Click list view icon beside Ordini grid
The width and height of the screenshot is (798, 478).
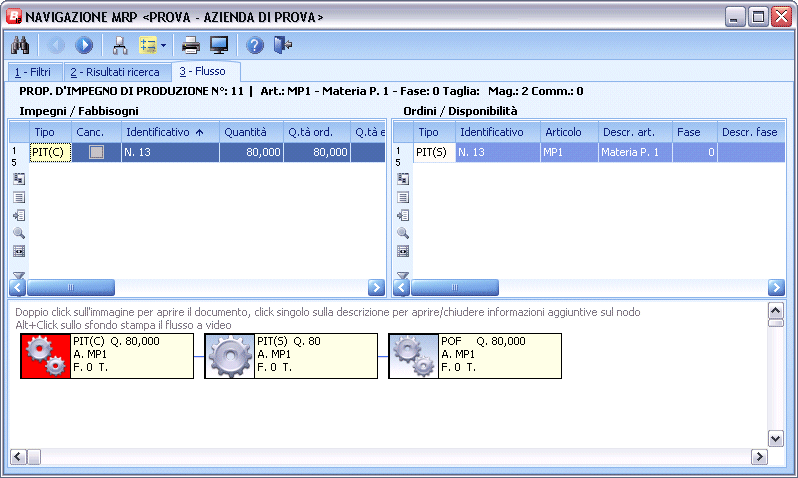pyautogui.click(x=403, y=198)
